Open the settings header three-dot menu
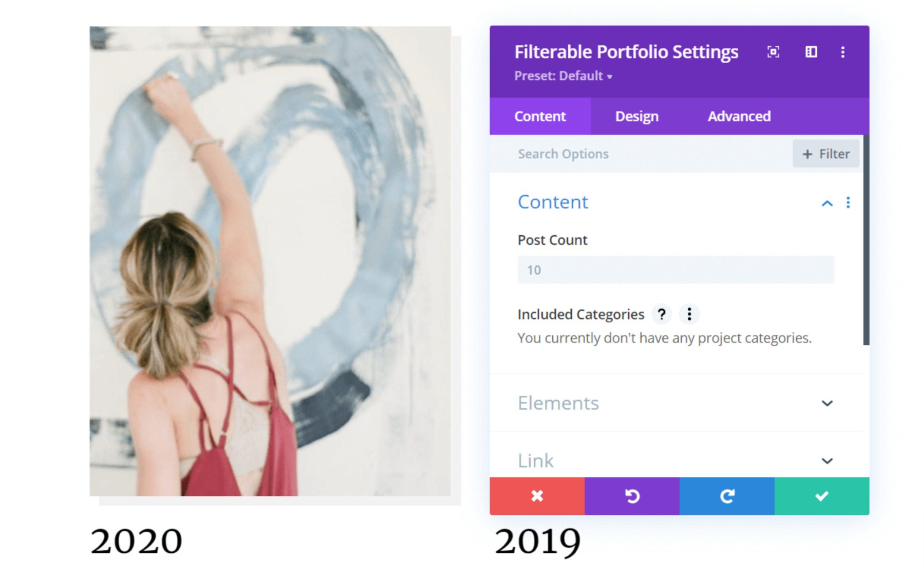924x586 pixels. point(843,52)
